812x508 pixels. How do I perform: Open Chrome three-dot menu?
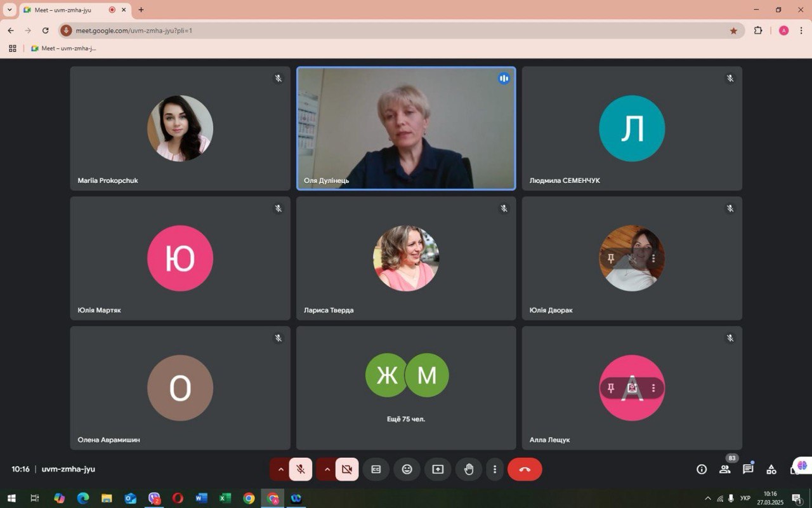click(802, 30)
